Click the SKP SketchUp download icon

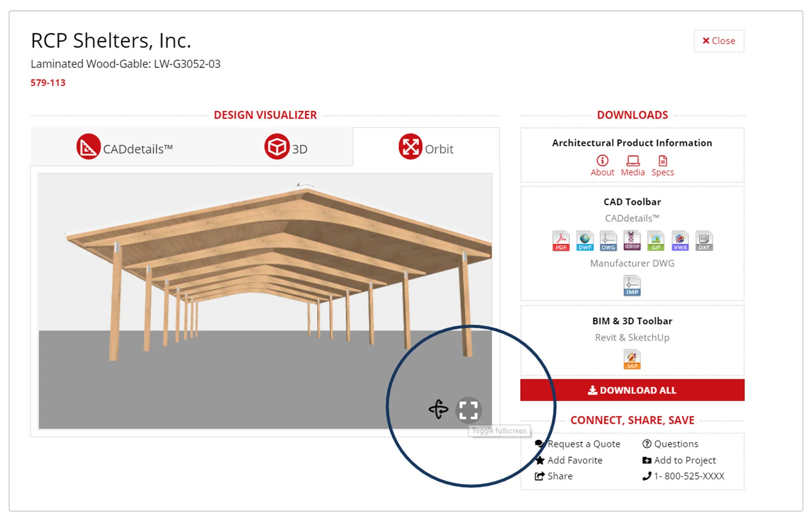coord(632,359)
